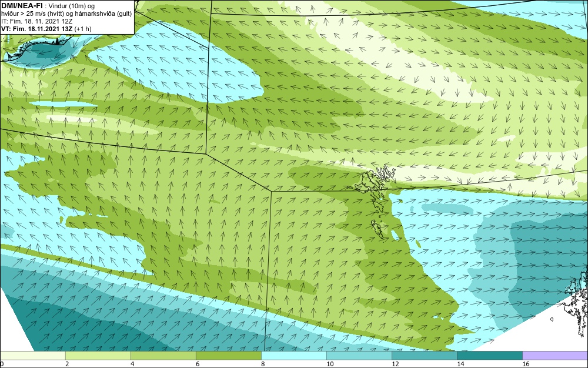The image size is (588, 368).
Task: Click the legend scale value '16'
Action: (526, 364)
